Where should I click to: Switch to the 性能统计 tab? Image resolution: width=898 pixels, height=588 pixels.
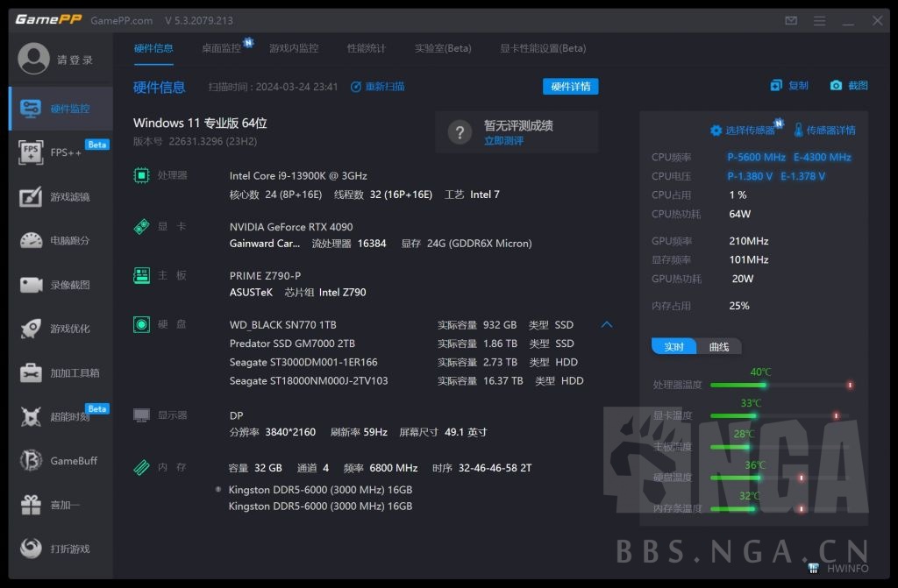click(x=366, y=48)
